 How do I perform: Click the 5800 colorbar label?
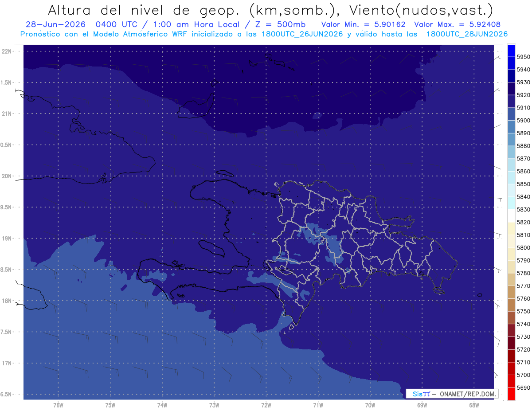click(523, 247)
